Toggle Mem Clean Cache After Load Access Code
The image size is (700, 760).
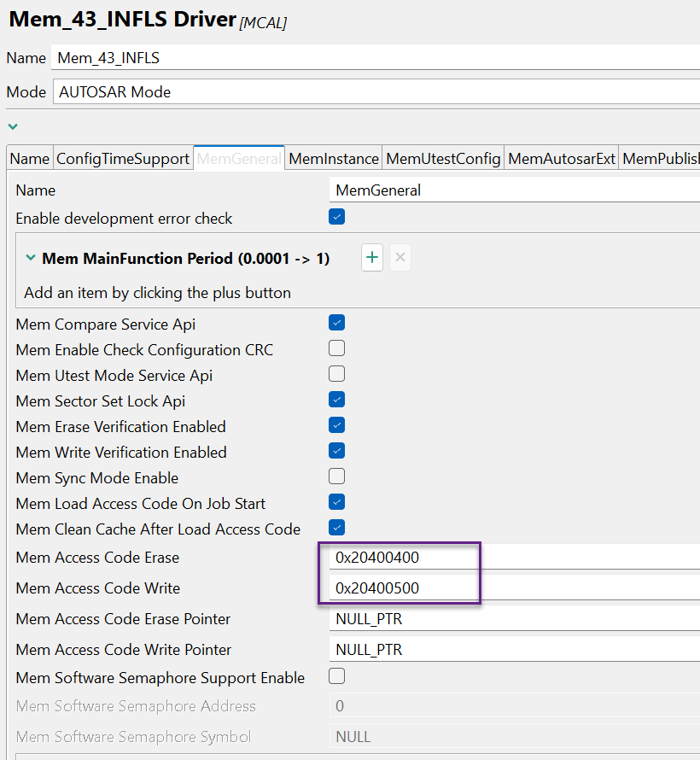coord(336,528)
